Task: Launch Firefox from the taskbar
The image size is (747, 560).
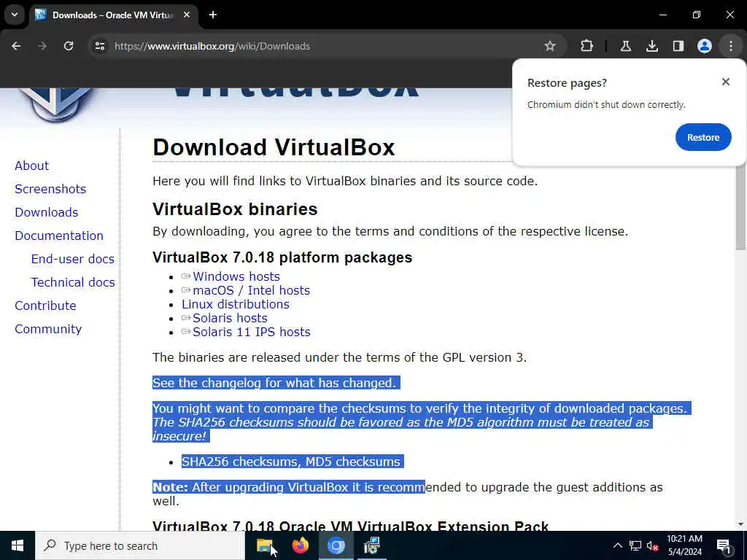Action: [x=300, y=545]
